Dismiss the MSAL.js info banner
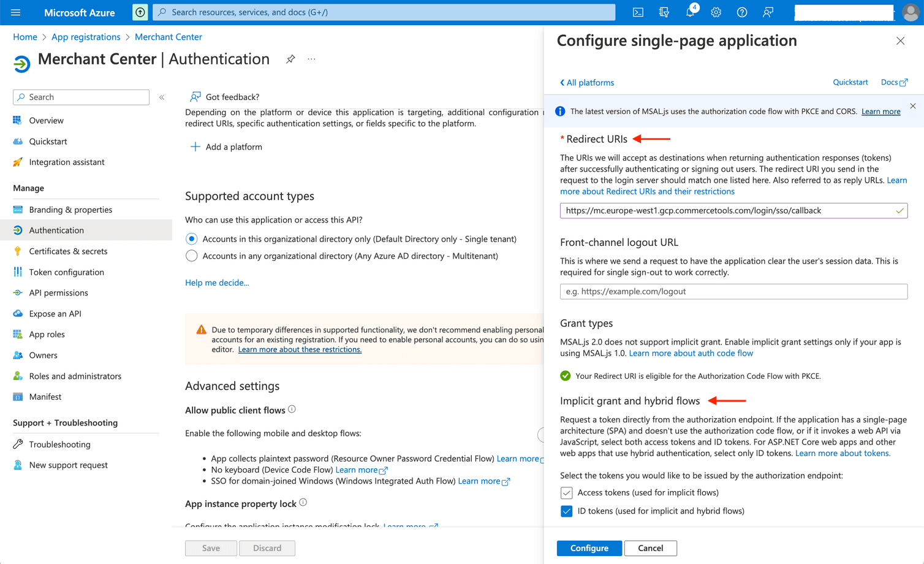Viewport: 924px width, 564px height. tap(913, 106)
